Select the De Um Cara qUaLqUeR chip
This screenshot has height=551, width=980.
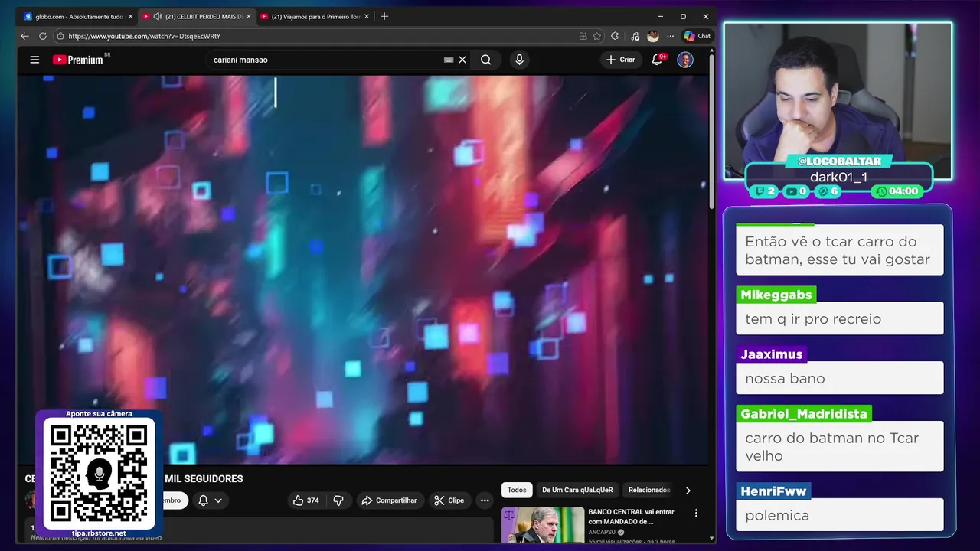(x=577, y=490)
